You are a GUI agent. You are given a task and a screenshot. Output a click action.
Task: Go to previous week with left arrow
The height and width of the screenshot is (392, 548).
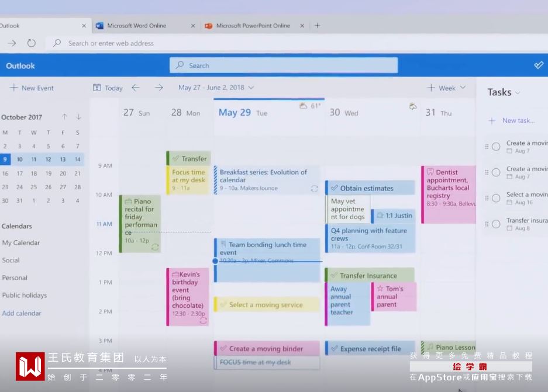pos(136,88)
